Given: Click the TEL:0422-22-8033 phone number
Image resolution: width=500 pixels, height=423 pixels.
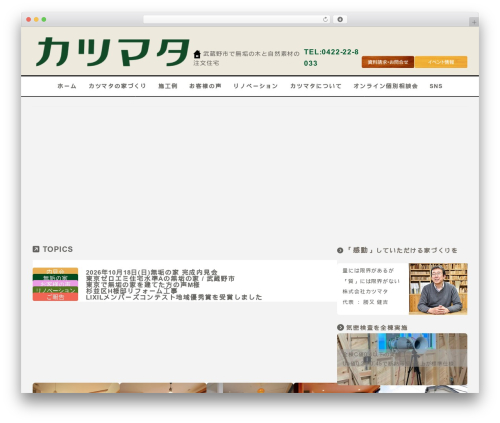Looking at the screenshot, I should [331, 57].
